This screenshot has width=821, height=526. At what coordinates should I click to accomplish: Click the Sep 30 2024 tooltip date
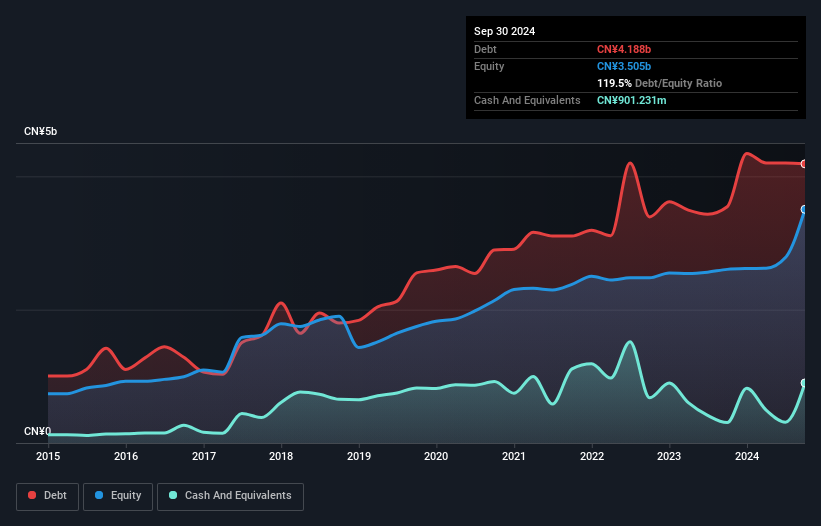504,31
